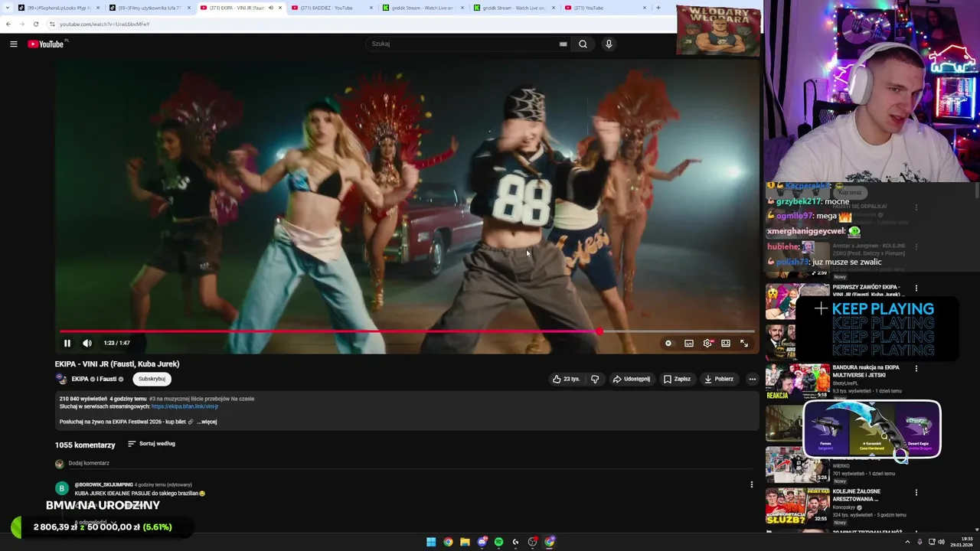Viewport: 980px width, 551px height.
Task: Pause the playing video
Action: point(67,344)
